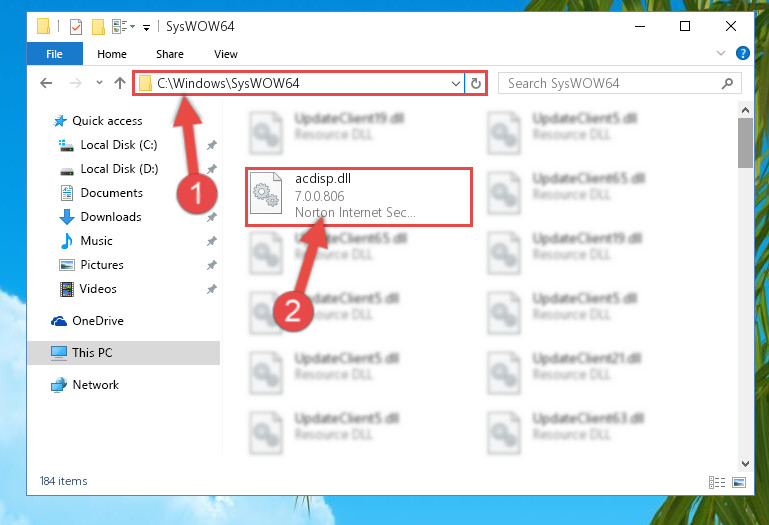Screen dimensions: 769x525
Task: Switch to the Home ribbon tab
Action: pos(112,54)
